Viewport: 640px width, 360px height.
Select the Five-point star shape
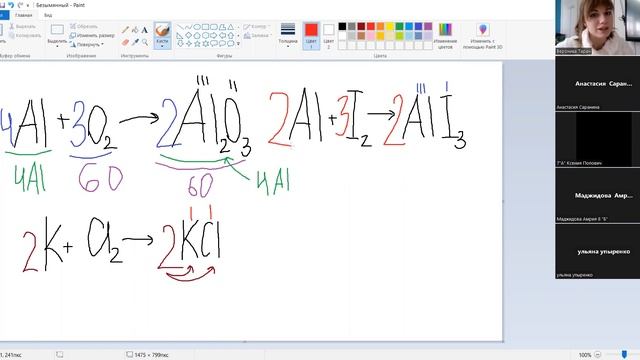[197, 44]
